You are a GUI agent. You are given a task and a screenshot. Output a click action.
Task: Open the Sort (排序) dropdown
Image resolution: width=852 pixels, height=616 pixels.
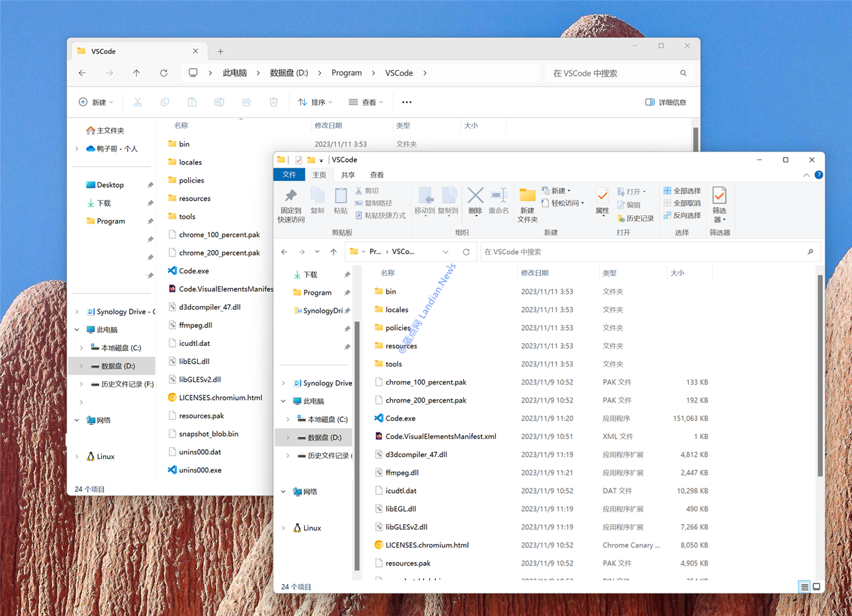[x=315, y=102]
